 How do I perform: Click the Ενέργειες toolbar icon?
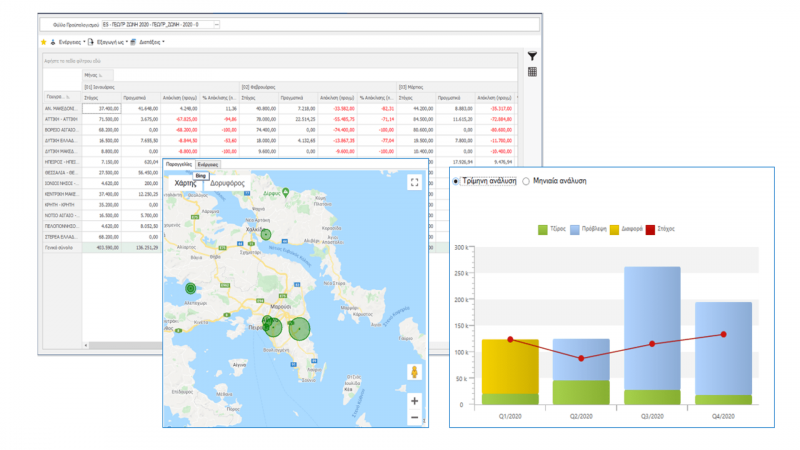(x=53, y=42)
